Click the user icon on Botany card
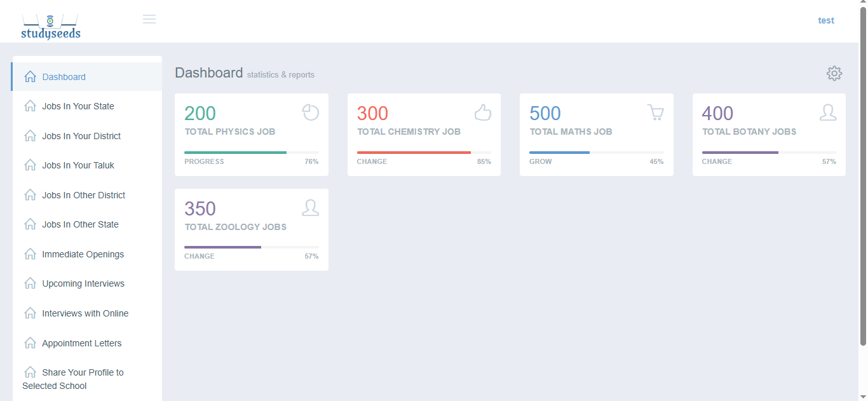The width and height of the screenshot is (868, 401). click(x=827, y=112)
